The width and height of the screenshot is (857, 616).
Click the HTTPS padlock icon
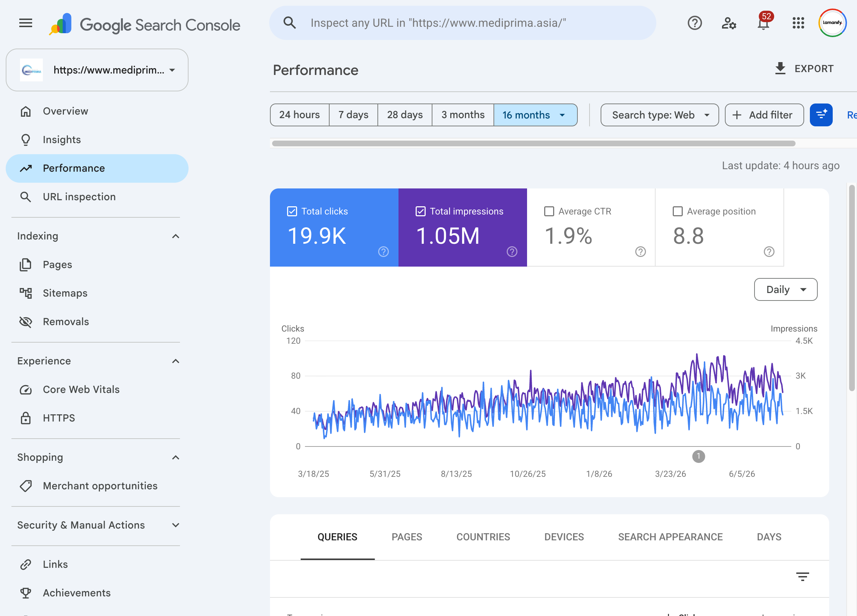click(26, 418)
